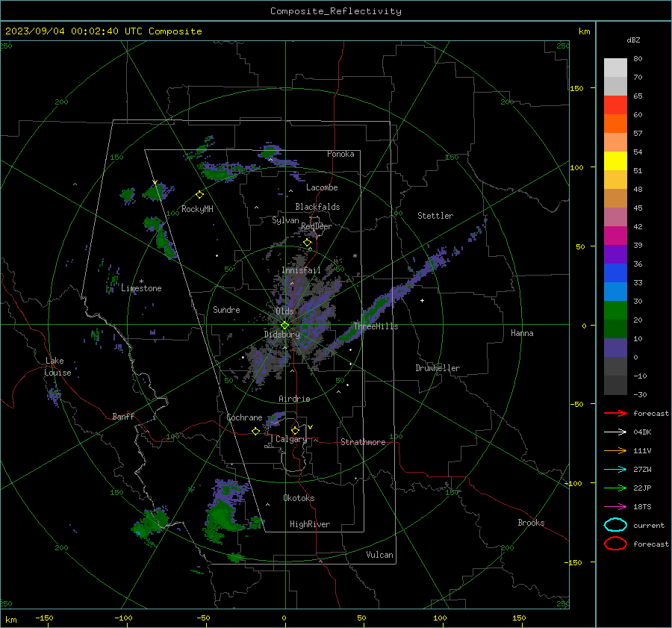The height and width of the screenshot is (628, 672).
Task: Click the Okotoks town label
Action: [x=299, y=497]
